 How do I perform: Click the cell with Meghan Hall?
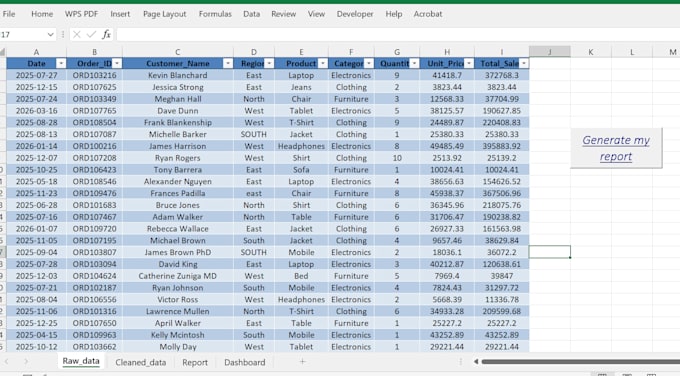tap(177, 99)
